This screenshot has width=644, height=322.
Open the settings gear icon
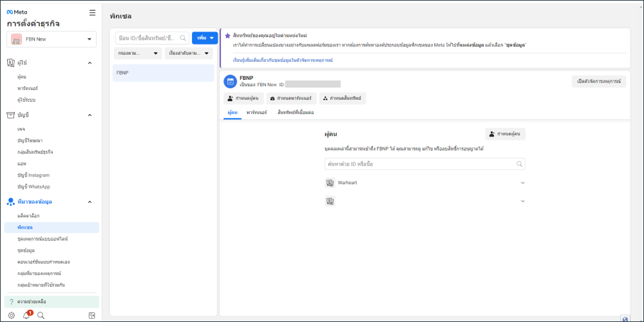click(x=12, y=316)
